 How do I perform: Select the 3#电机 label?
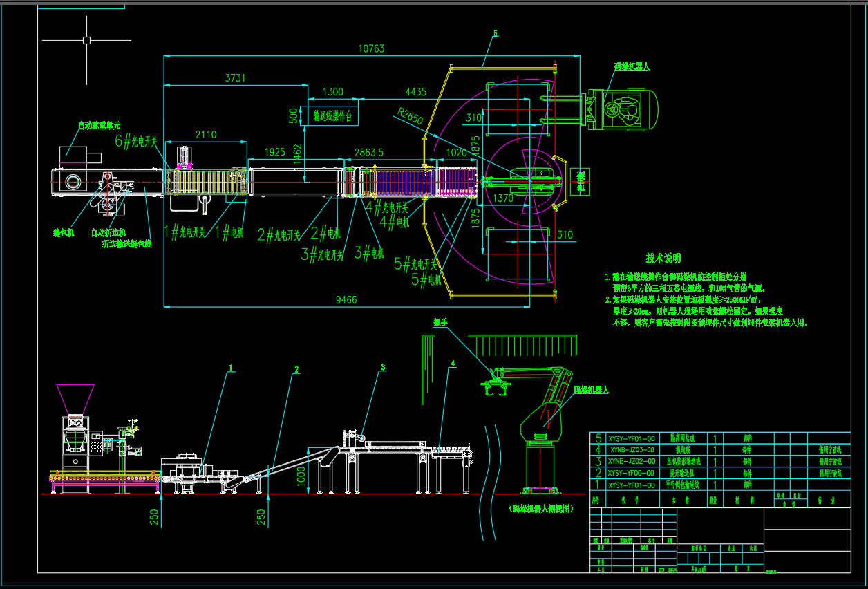[368, 253]
